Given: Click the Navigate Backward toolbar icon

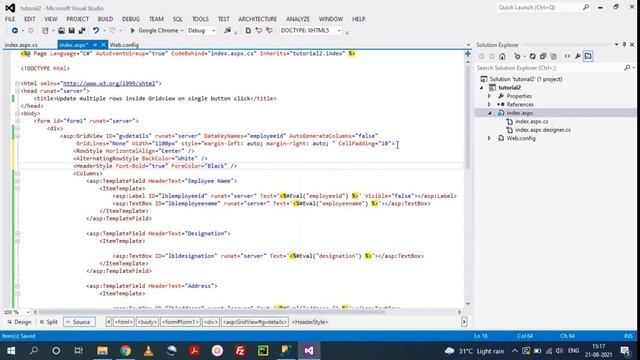Looking at the screenshot, I should pos(15,31).
